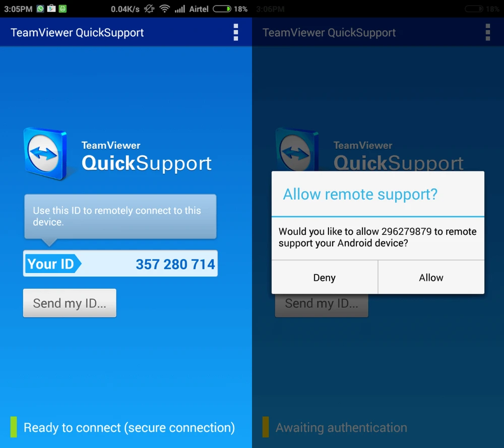Click Send my ID on left screen
Screen dimensions: 504x448
[x=70, y=303]
